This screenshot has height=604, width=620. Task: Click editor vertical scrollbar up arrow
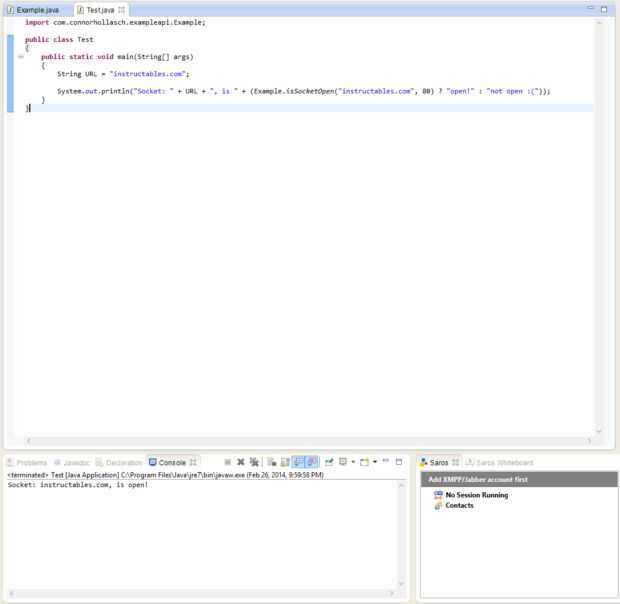599,23
